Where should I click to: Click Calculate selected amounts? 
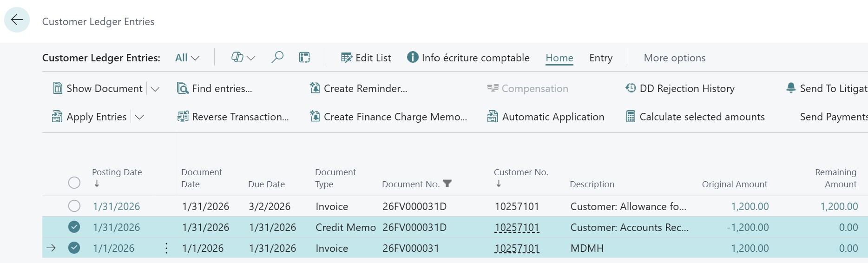[696, 117]
